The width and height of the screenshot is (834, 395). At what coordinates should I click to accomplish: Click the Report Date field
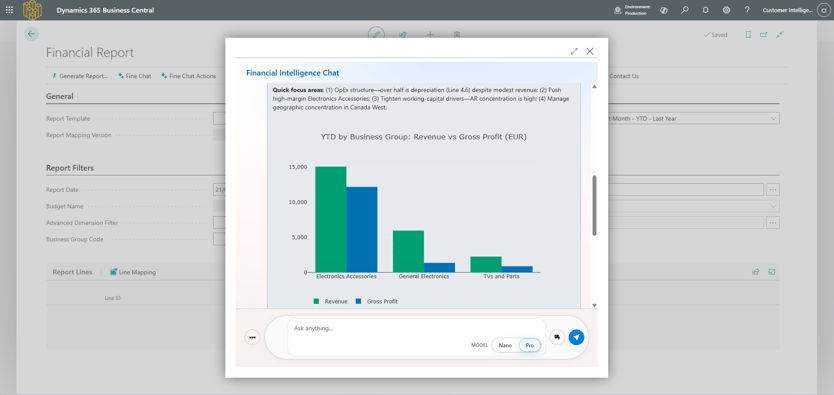(x=220, y=189)
